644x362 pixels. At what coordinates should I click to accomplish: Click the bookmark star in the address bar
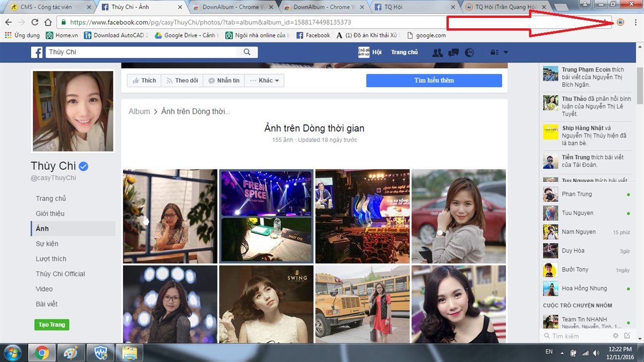point(605,22)
